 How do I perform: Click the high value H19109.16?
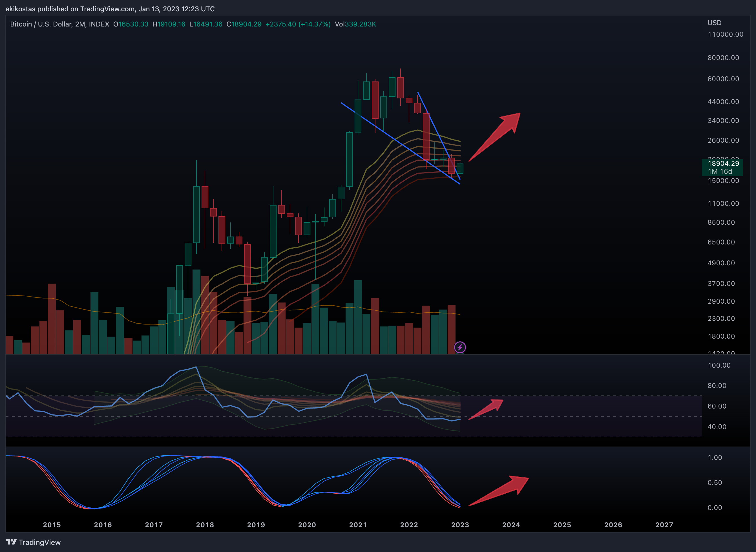click(169, 24)
